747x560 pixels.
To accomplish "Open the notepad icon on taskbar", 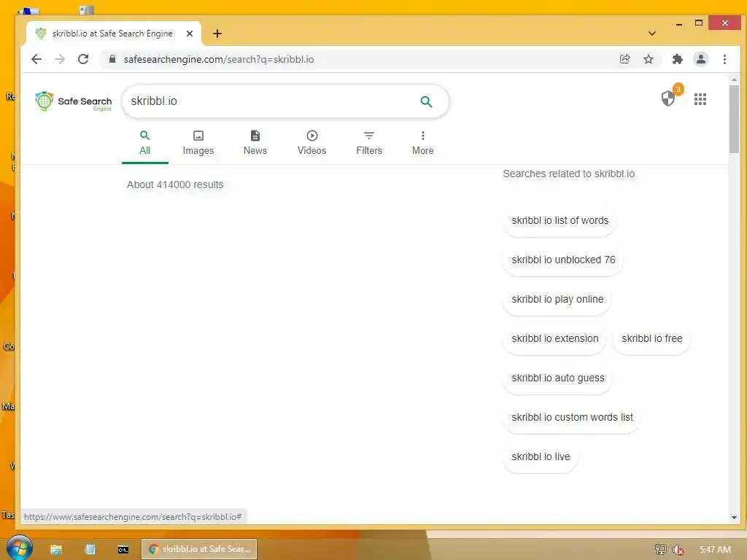I will [90, 549].
